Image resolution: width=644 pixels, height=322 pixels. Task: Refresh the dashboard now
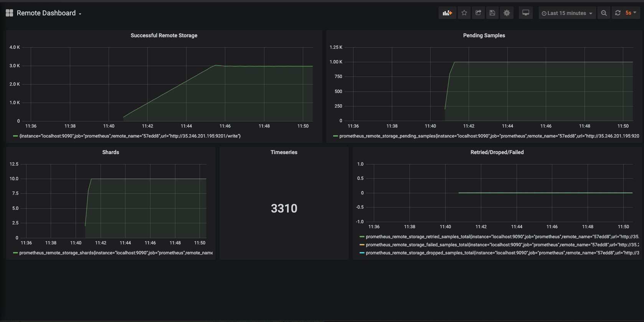coord(618,13)
